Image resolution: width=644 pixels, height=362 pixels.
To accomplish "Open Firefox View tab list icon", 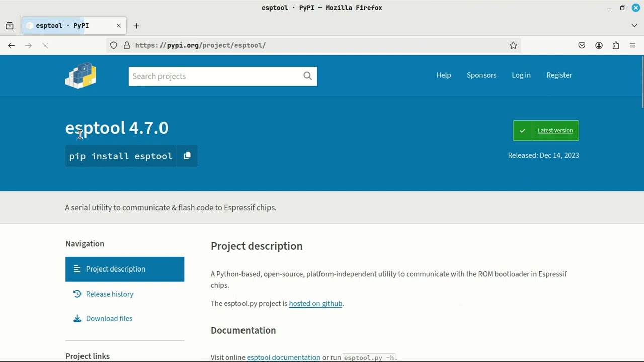I will 10,26.
